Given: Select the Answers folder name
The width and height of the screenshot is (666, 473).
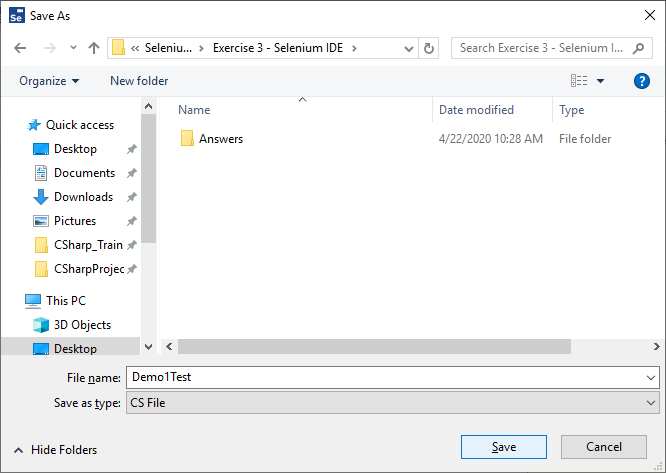Looking at the screenshot, I should 221,139.
